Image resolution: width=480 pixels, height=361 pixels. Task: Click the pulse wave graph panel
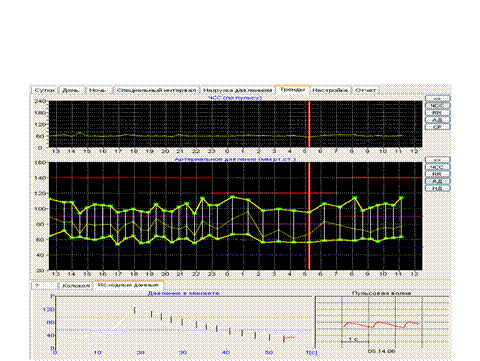pos(382,322)
